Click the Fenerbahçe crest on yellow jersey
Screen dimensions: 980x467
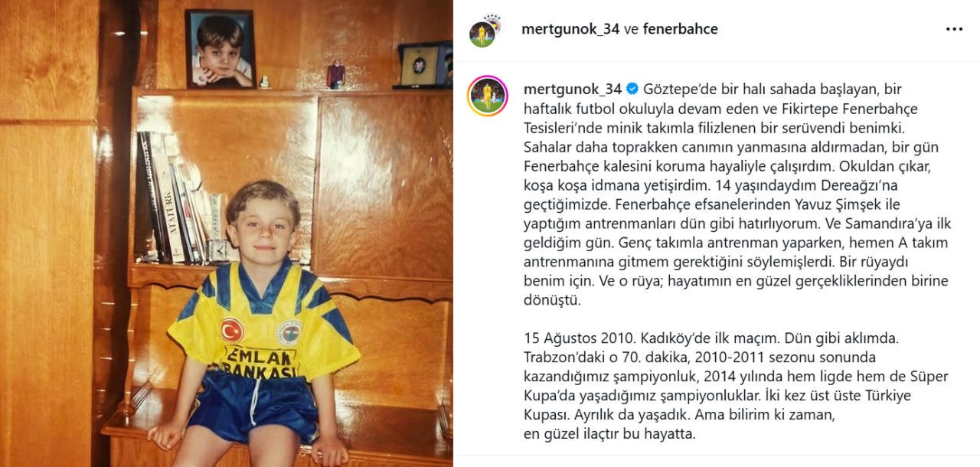pos(289,331)
